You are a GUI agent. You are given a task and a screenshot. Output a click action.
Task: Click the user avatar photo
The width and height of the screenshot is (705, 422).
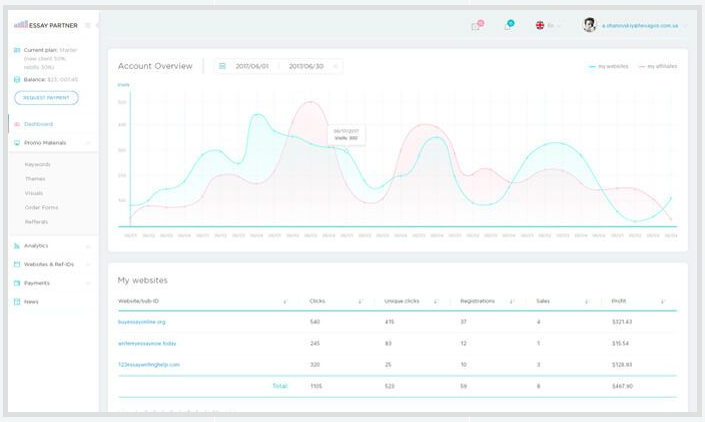[589, 25]
